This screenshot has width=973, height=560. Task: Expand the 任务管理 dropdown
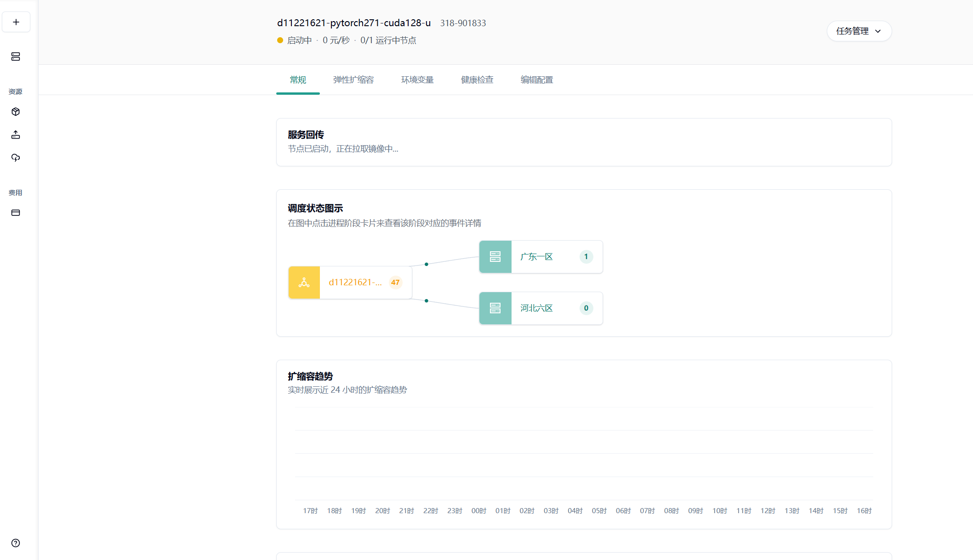pos(859,31)
